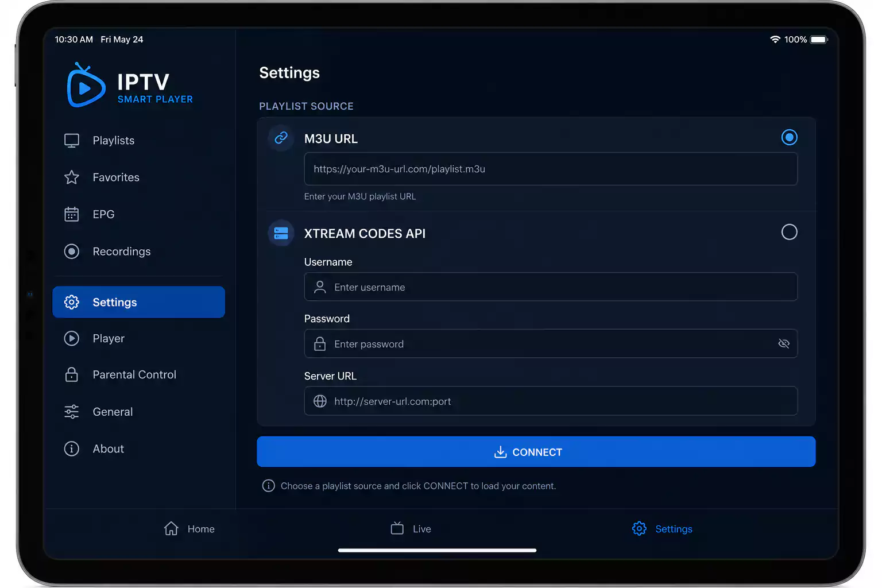
Task: Click the user icon in Username field
Action: pyautogui.click(x=320, y=287)
